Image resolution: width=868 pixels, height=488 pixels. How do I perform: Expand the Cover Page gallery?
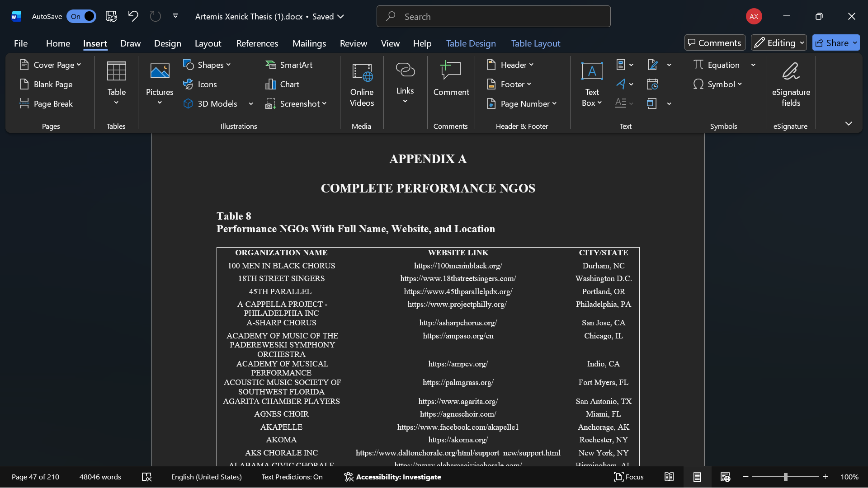(51, 65)
